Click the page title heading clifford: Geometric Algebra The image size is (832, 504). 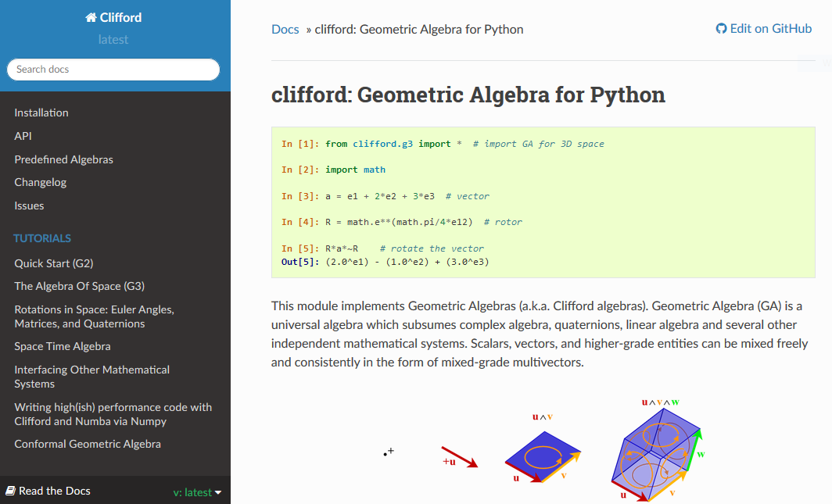click(468, 95)
